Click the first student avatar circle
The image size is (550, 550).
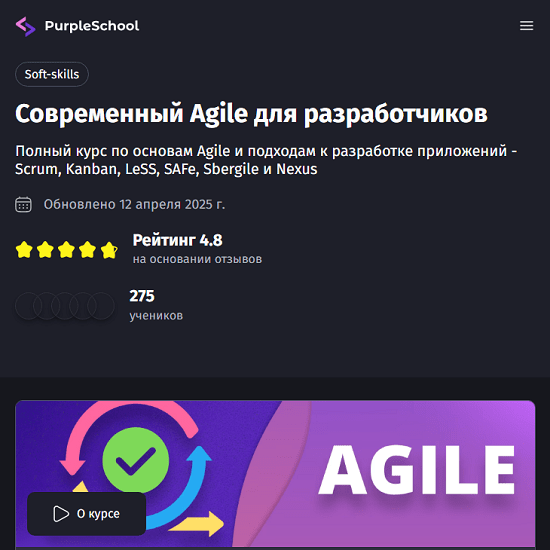(x=29, y=306)
